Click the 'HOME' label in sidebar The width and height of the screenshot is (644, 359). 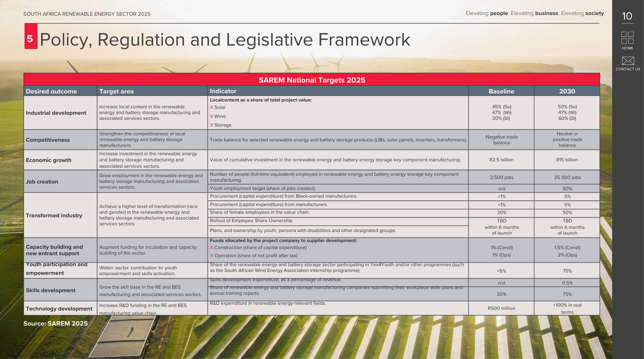click(x=627, y=48)
